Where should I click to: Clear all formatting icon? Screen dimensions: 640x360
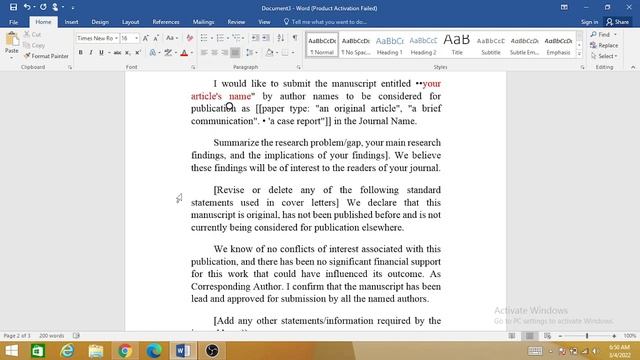click(189, 38)
